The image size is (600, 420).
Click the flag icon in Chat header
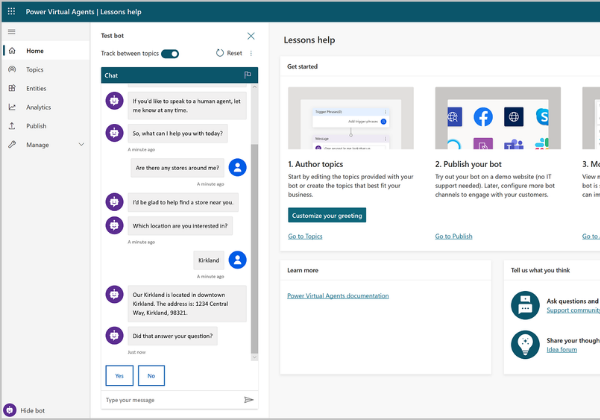248,75
